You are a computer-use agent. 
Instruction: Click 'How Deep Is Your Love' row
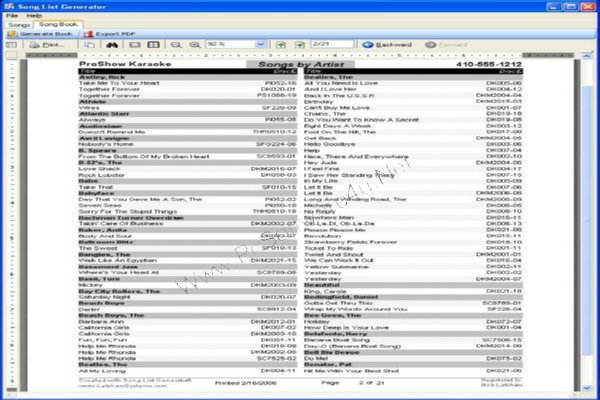(413, 328)
